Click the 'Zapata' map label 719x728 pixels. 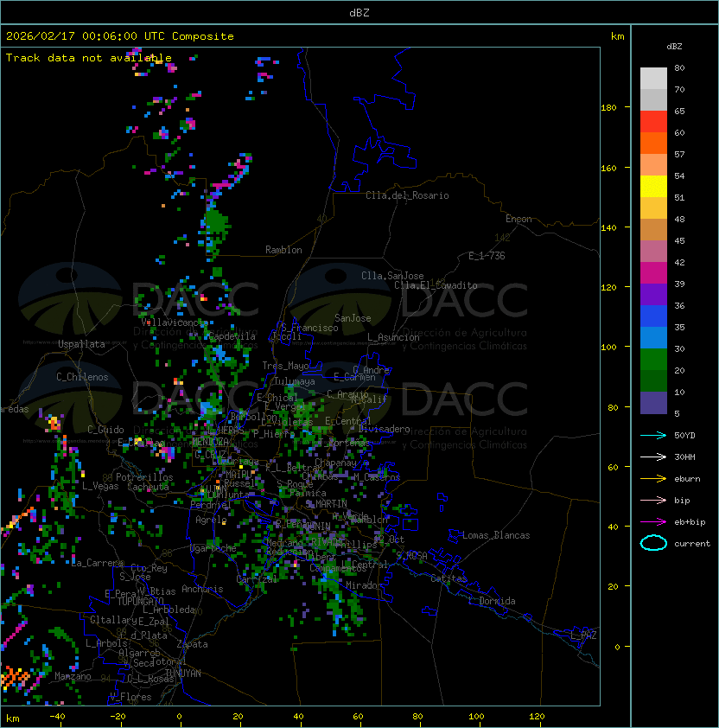192,644
